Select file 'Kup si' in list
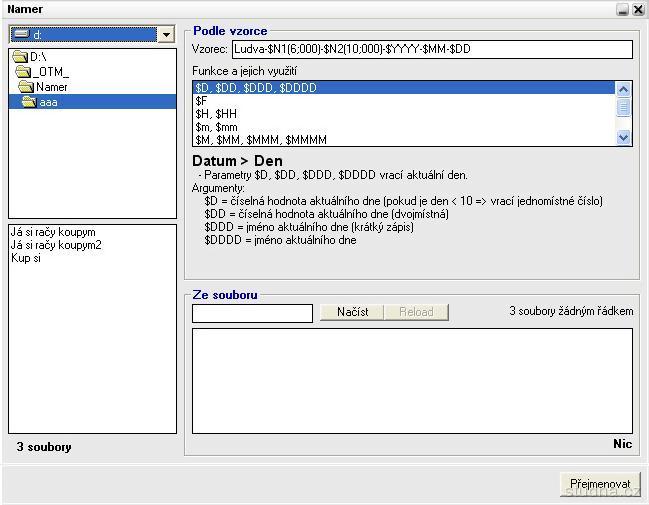Image resolution: width=649 pixels, height=505 pixels. click(26, 258)
